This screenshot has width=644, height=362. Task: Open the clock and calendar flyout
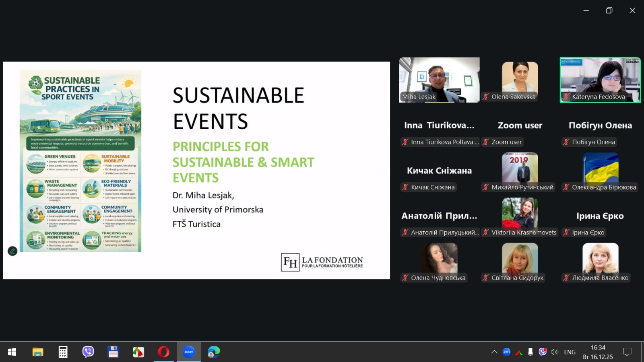click(598, 352)
